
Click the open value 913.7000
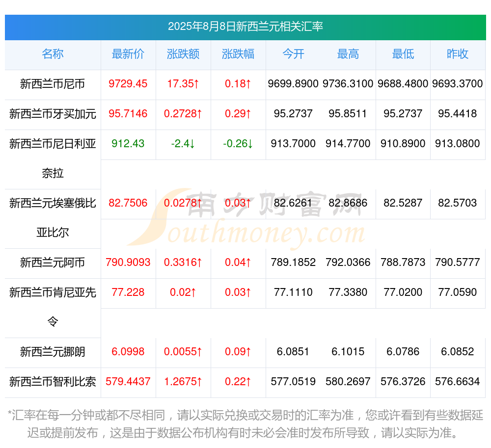click(293, 144)
